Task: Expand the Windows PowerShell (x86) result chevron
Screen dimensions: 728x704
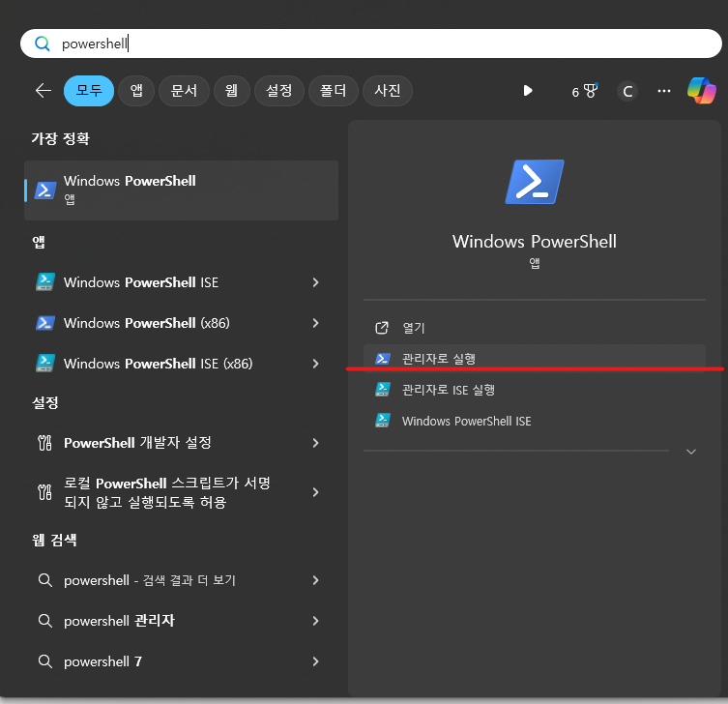Action: [316, 323]
